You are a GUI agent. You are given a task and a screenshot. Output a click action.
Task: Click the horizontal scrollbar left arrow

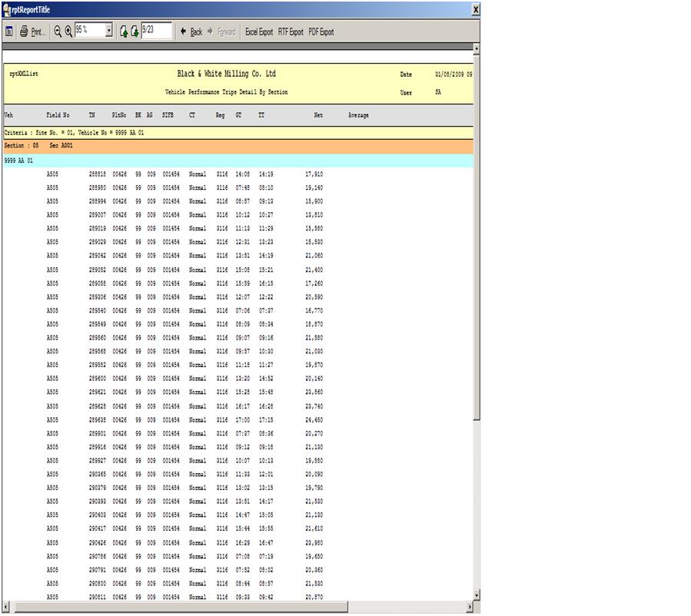coord(6,608)
